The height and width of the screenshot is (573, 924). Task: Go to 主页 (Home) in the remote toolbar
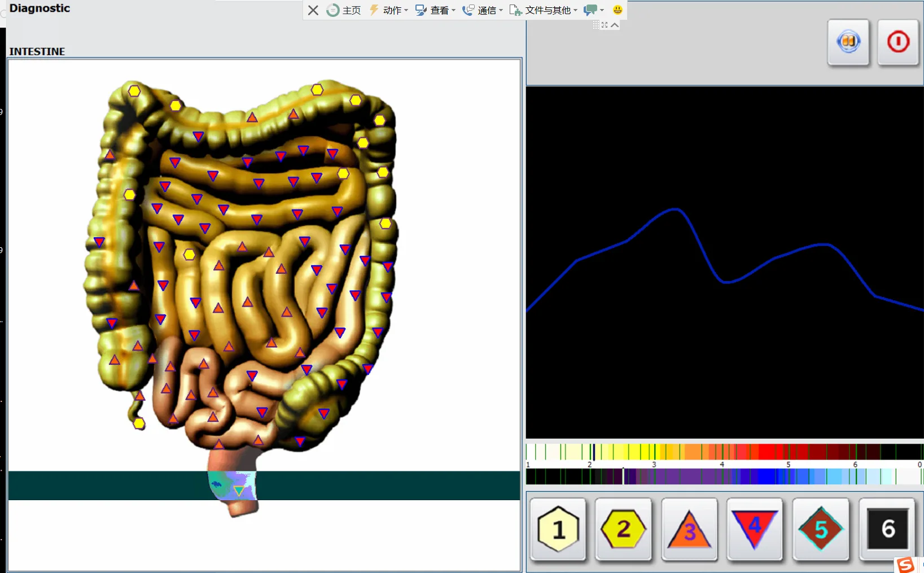[x=344, y=10]
